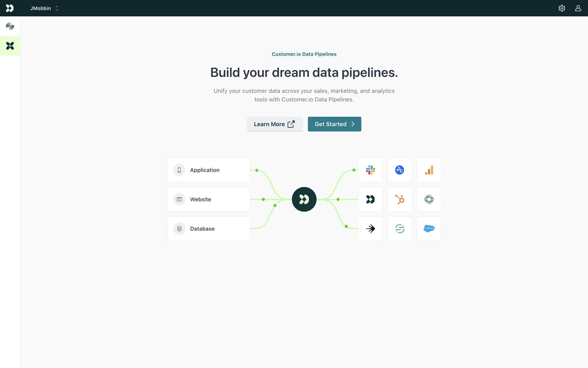The width and height of the screenshot is (588, 368).
Task: Open the settings gear icon
Action: (562, 8)
